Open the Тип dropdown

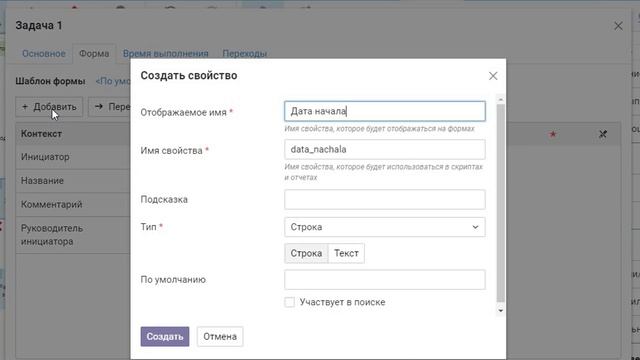[x=384, y=227]
